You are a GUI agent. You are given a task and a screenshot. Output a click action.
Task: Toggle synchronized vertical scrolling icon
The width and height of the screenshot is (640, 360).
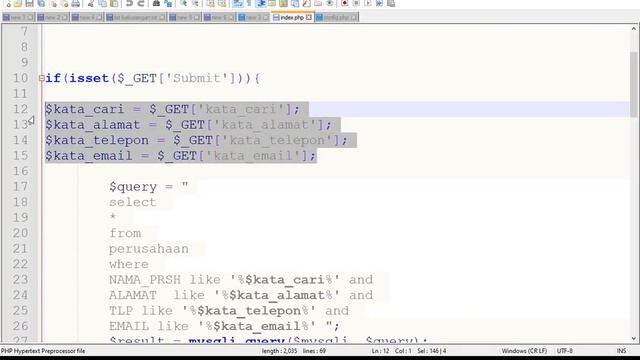(x=211, y=4)
